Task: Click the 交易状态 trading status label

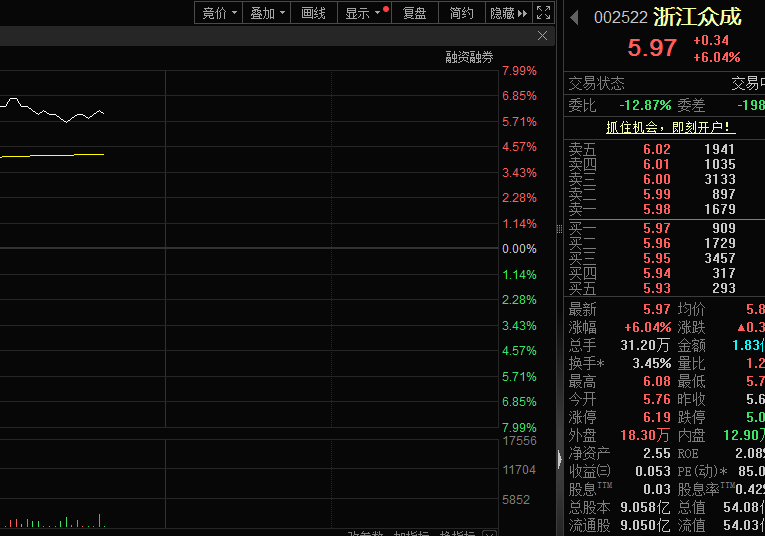Action: [x=596, y=83]
